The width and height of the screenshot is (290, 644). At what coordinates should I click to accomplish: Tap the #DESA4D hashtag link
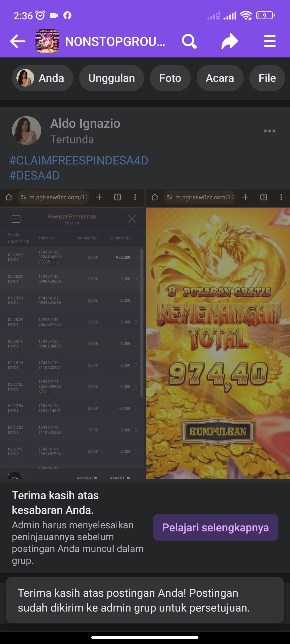pyautogui.click(x=34, y=176)
